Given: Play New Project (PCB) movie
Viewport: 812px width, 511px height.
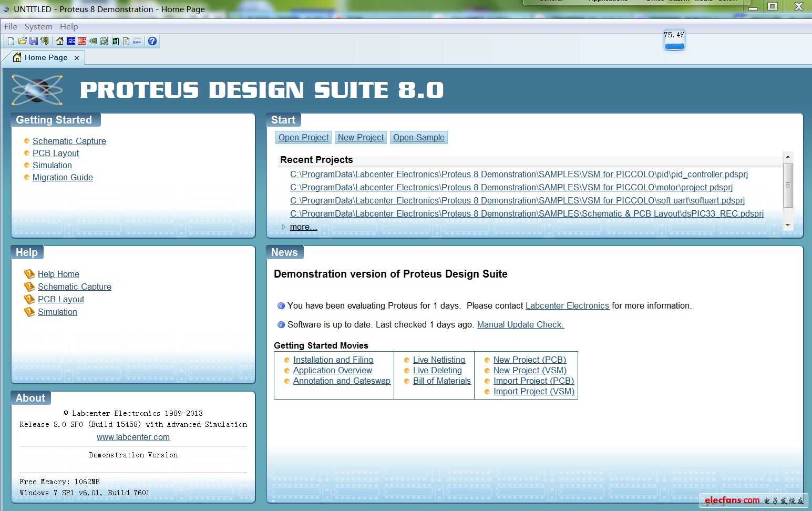Looking at the screenshot, I should (x=530, y=360).
